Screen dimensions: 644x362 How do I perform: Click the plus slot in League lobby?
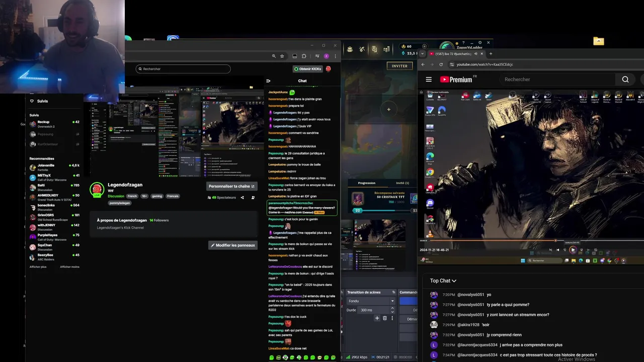point(388,109)
